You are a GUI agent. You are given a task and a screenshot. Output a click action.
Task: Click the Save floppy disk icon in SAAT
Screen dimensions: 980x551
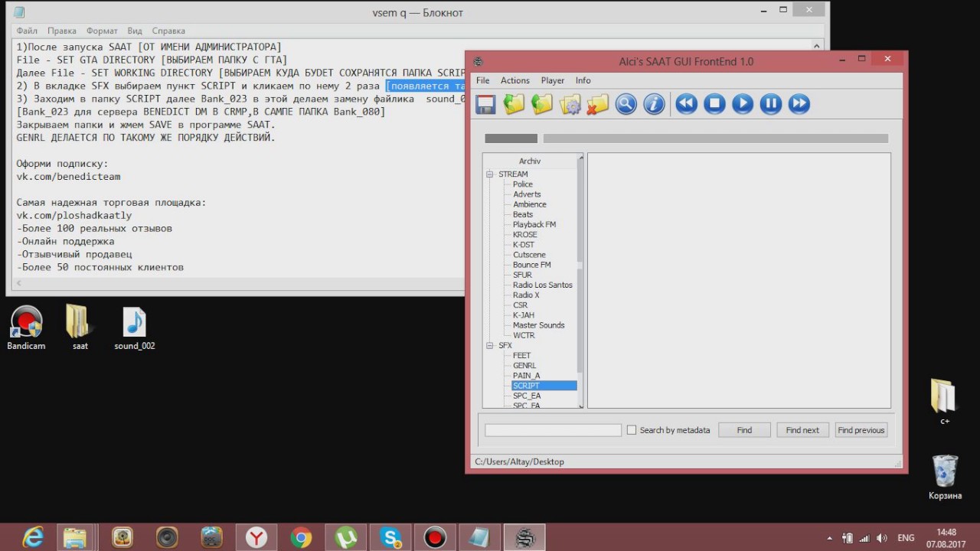pyautogui.click(x=485, y=104)
